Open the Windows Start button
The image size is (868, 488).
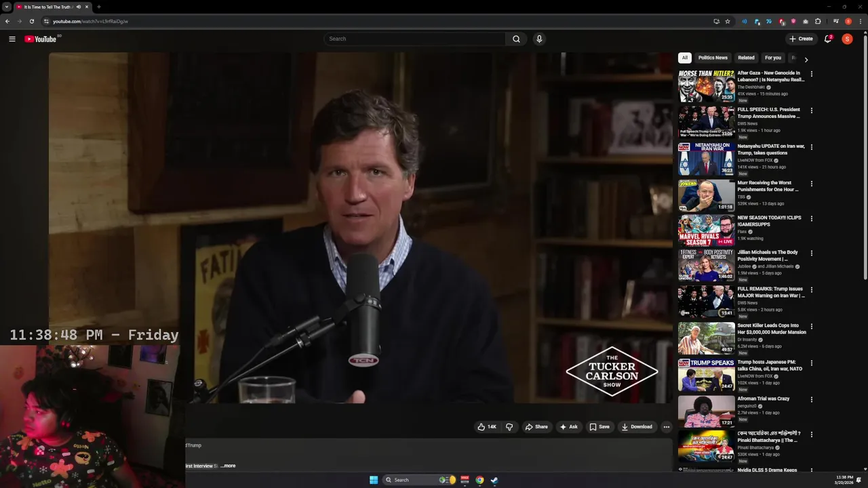click(x=374, y=480)
